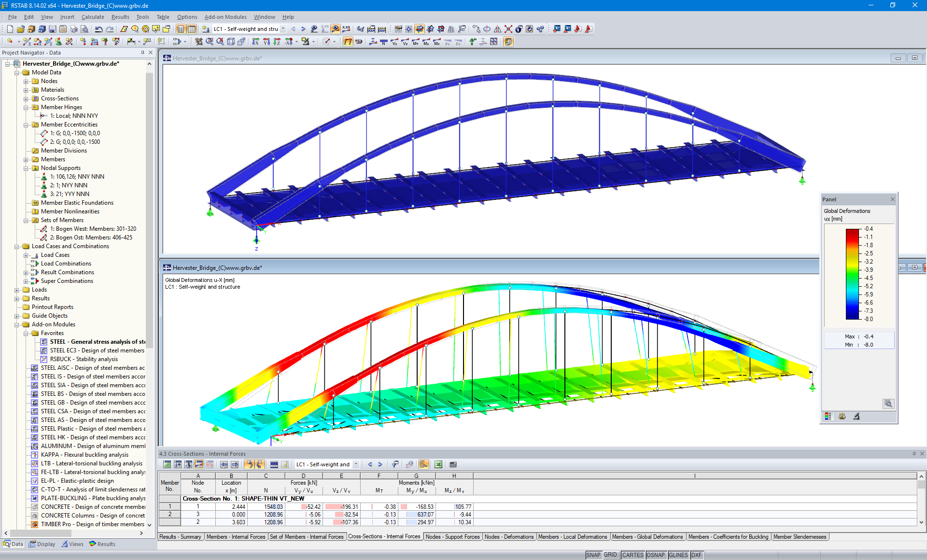The height and width of the screenshot is (560, 927).
Task: Select the Show Results icon in the toolbar
Action: point(335,29)
